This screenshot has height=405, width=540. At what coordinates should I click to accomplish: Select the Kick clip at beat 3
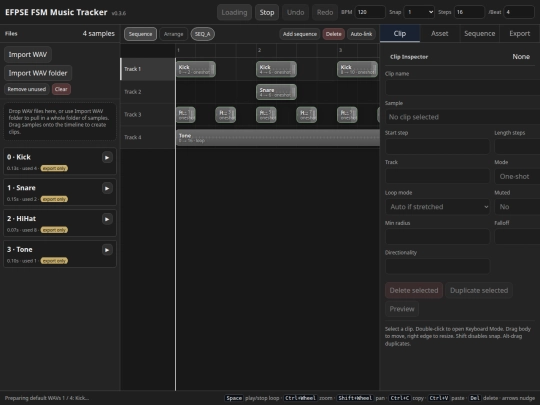(357, 69)
